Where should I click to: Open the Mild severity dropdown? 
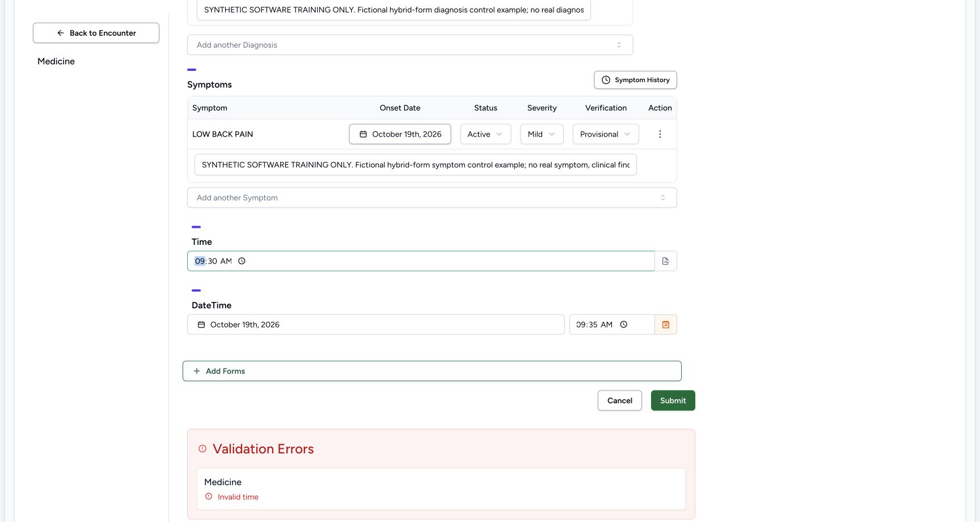pos(542,134)
